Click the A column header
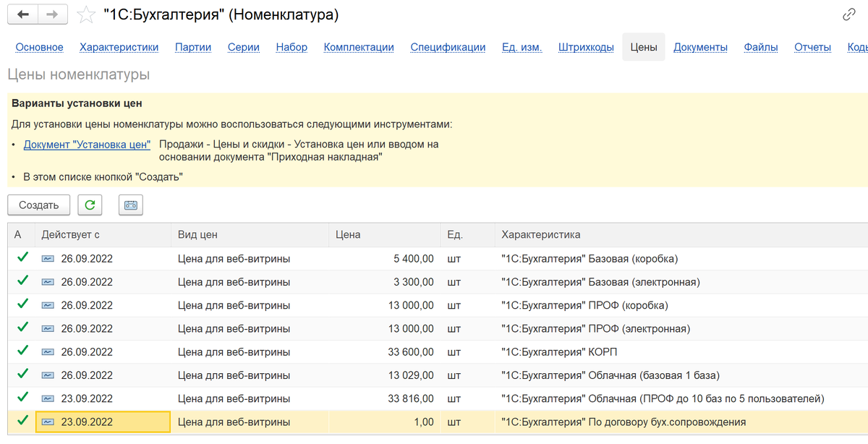This screenshot has width=868, height=444. [22, 235]
